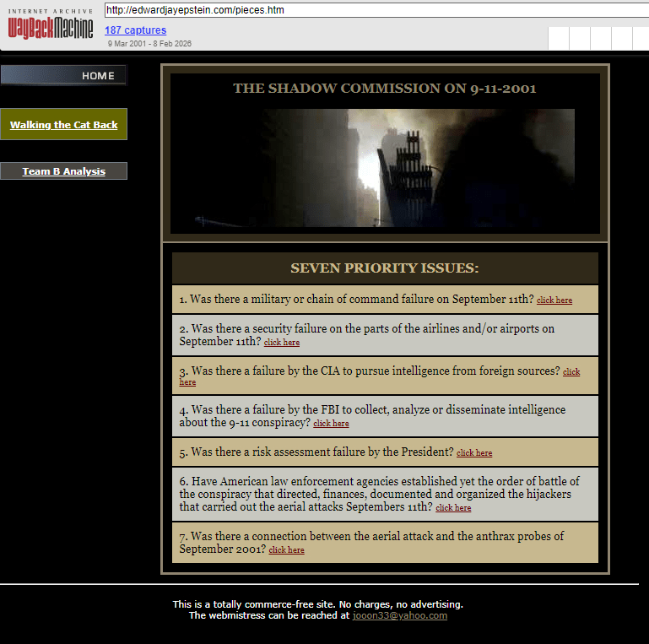Click the 'The Shadow Commission on 9-11-2001' heading

(385, 89)
